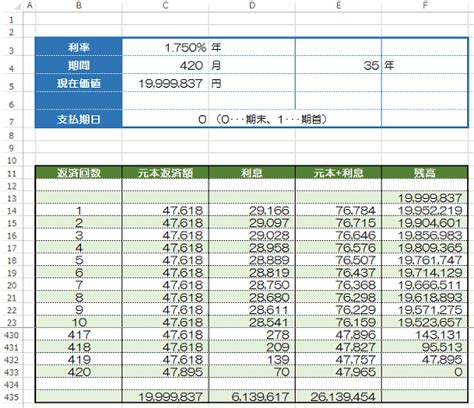The height and width of the screenshot is (408, 474).
Task: Click column C header
Action: pos(165,6)
